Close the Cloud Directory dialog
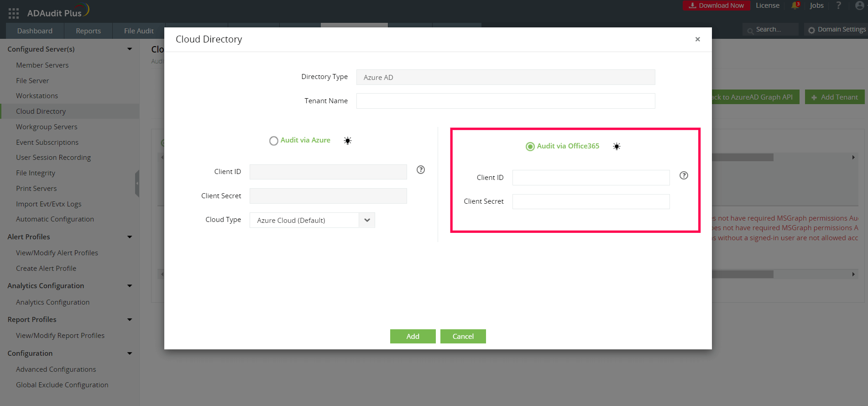This screenshot has width=868, height=406. coord(697,39)
